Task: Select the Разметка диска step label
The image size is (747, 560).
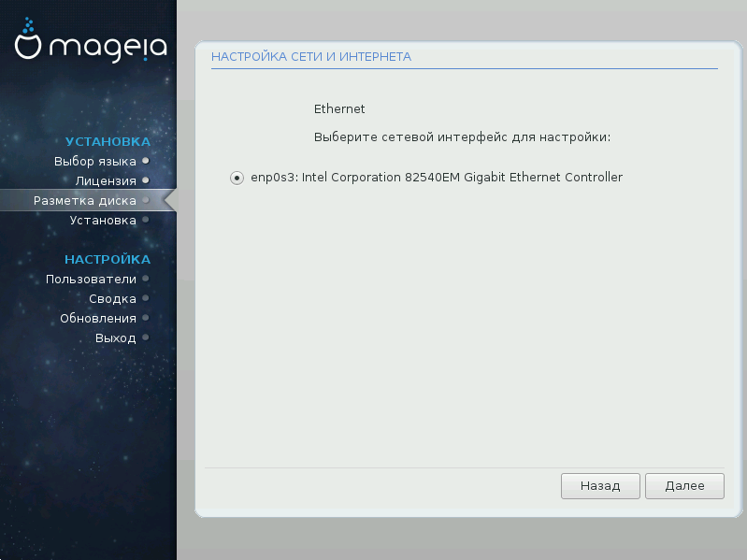Action: pyautogui.click(x=85, y=200)
